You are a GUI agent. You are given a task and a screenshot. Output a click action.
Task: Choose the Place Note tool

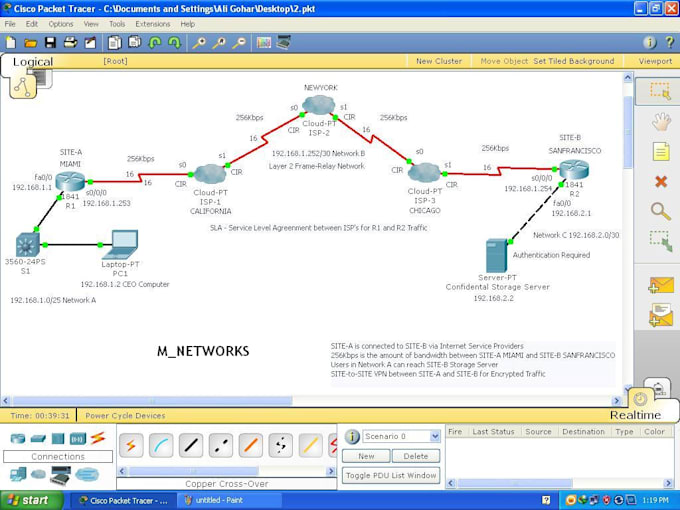(x=661, y=152)
